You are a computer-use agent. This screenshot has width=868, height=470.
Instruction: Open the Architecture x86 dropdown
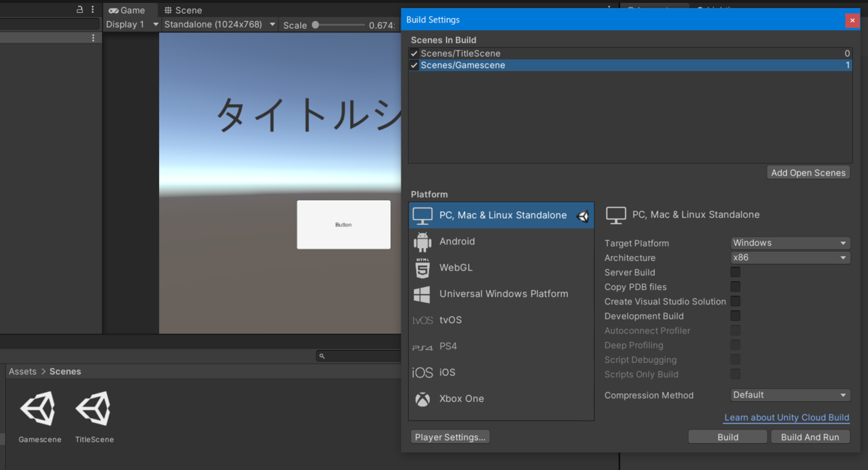click(791, 257)
